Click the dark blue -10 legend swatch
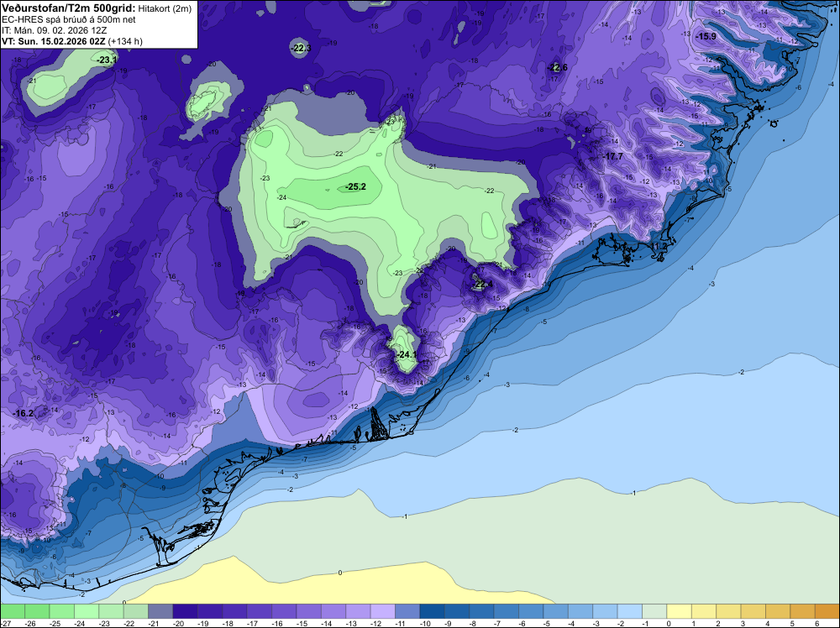840x628 pixels. pyautogui.click(x=432, y=611)
